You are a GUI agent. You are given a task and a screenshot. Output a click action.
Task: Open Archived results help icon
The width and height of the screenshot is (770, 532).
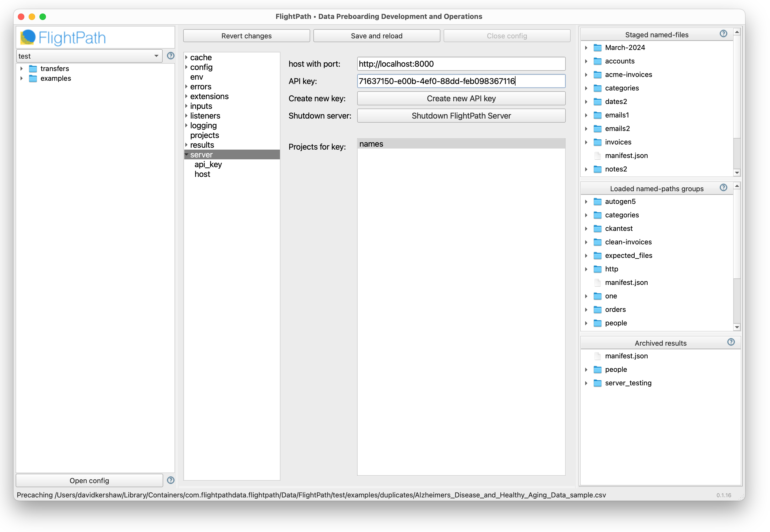731,342
